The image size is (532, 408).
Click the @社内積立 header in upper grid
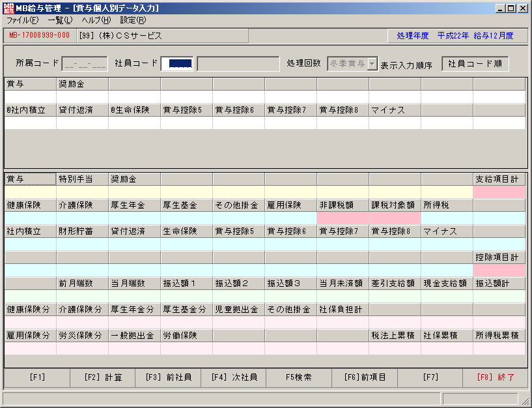tap(31, 110)
